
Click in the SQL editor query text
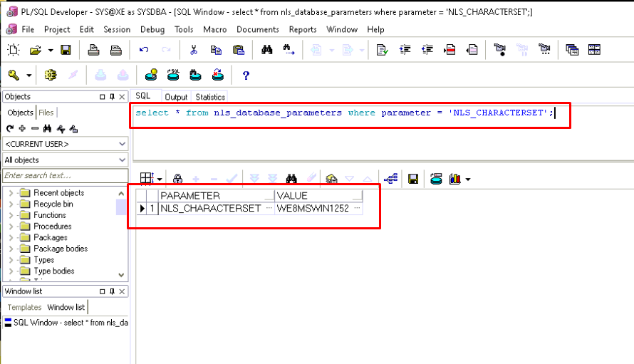pyautogui.click(x=344, y=113)
